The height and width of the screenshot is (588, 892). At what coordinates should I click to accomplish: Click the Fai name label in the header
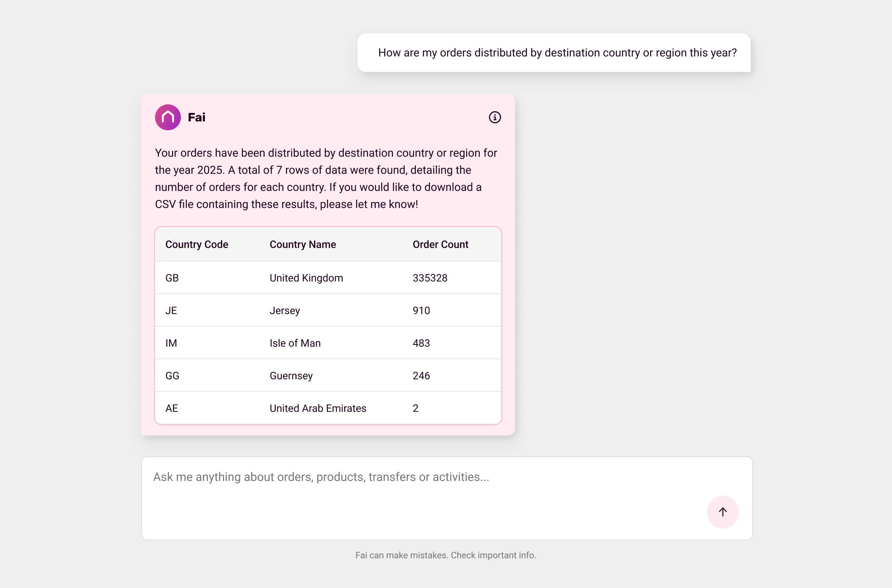(x=197, y=117)
